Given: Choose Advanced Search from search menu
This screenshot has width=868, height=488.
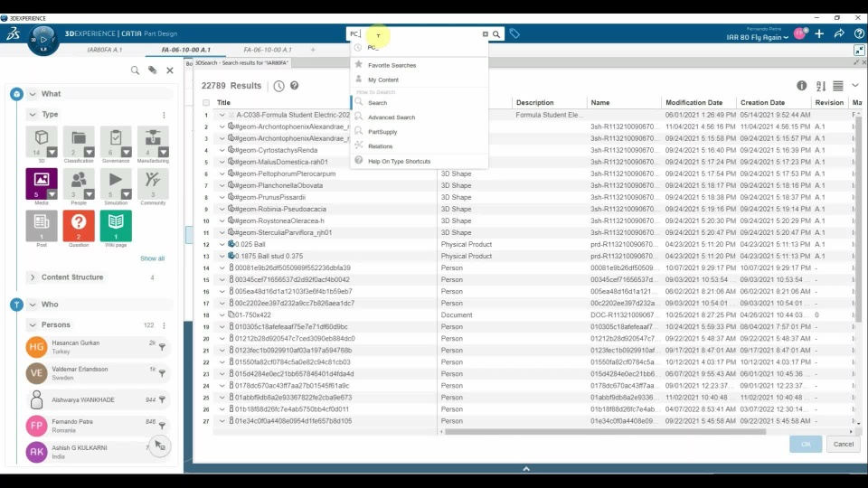Looking at the screenshot, I should click(392, 117).
